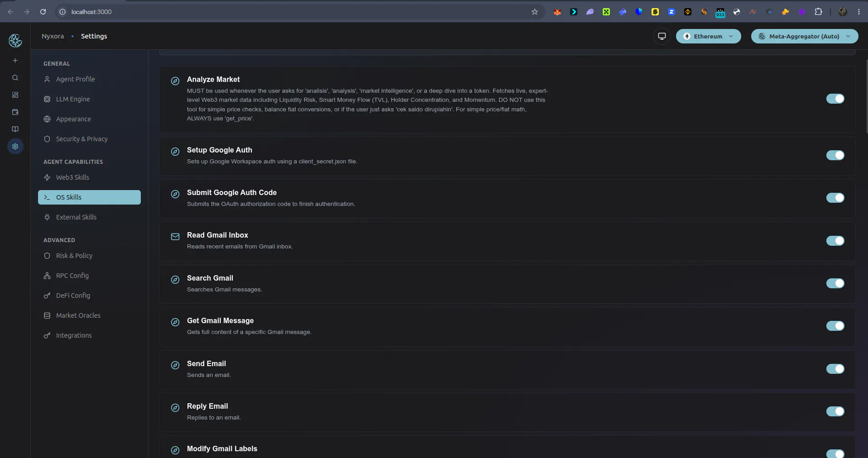Open Market Oracles settings
The width and height of the screenshot is (868, 458).
(x=89, y=315)
